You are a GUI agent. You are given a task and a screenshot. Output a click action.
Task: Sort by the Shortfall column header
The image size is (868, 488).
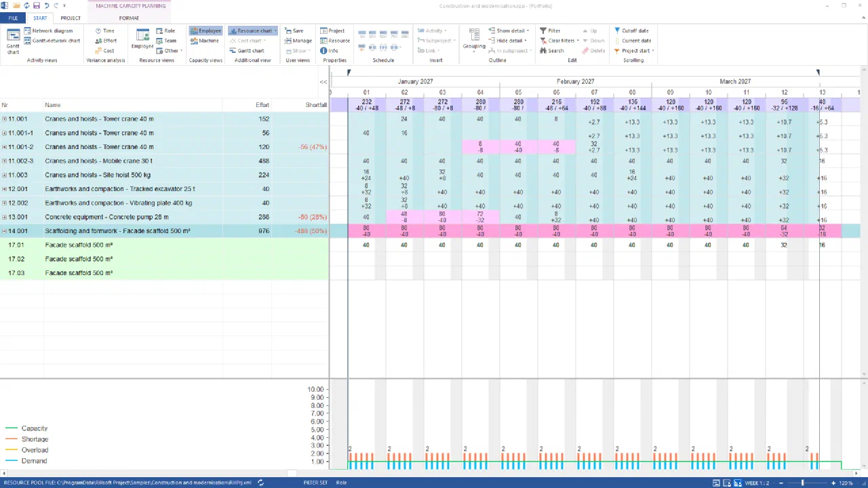coord(316,105)
